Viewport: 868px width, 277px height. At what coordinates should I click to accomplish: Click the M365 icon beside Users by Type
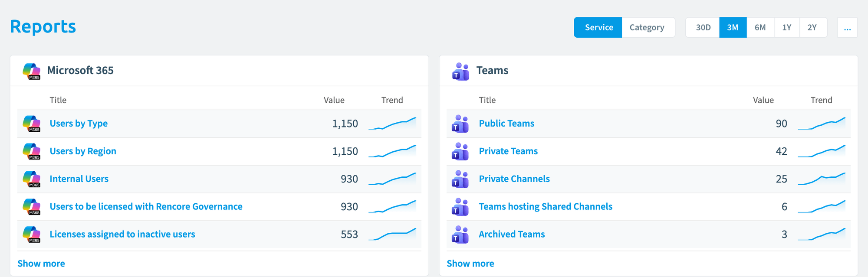pyautogui.click(x=31, y=124)
